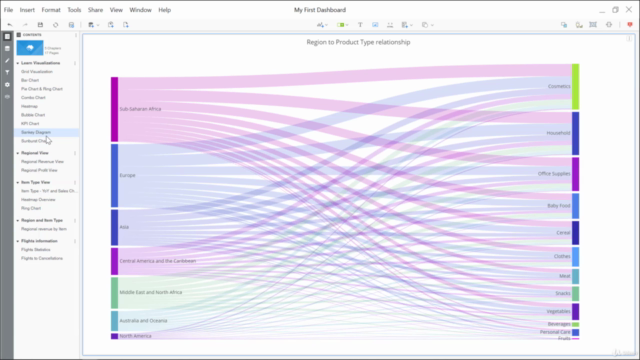This screenshot has height=360, width=640.
Task: Collapse the Learn Visualizations chapter
Action: 18,63
